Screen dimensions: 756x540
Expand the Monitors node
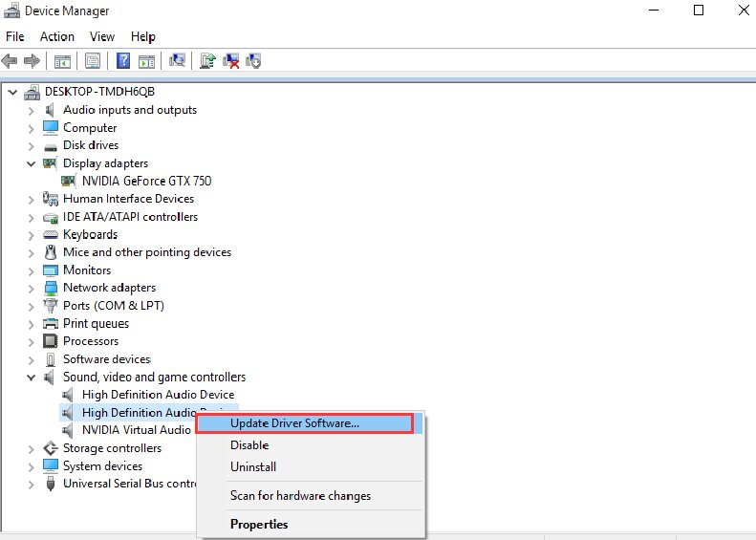pyautogui.click(x=32, y=271)
